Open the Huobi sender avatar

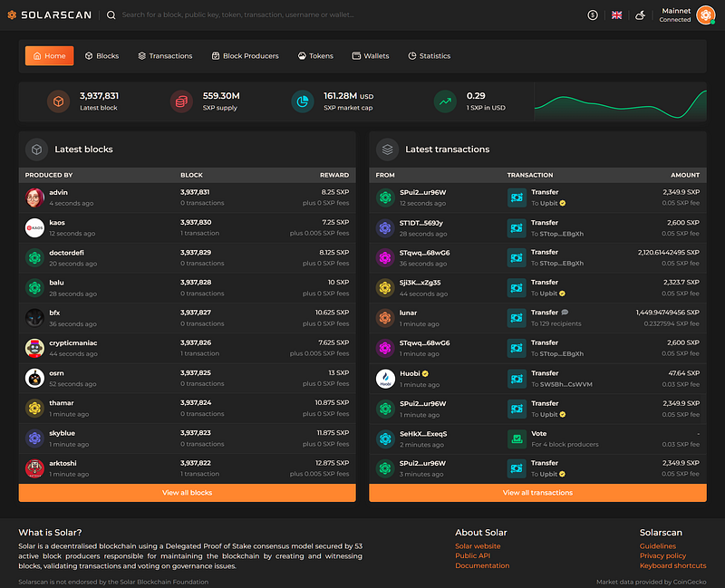(x=385, y=379)
